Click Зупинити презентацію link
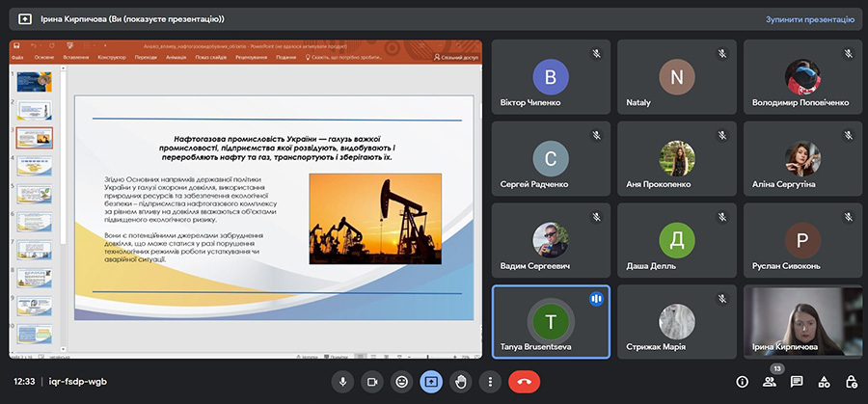This screenshot has width=868, height=404. tap(809, 18)
